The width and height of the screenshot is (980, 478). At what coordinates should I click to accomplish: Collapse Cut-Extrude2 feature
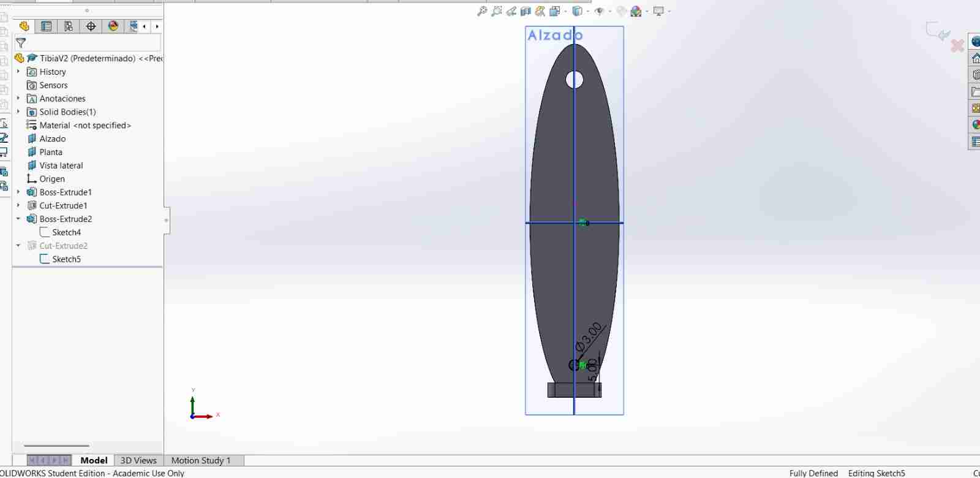click(x=18, y=245)
